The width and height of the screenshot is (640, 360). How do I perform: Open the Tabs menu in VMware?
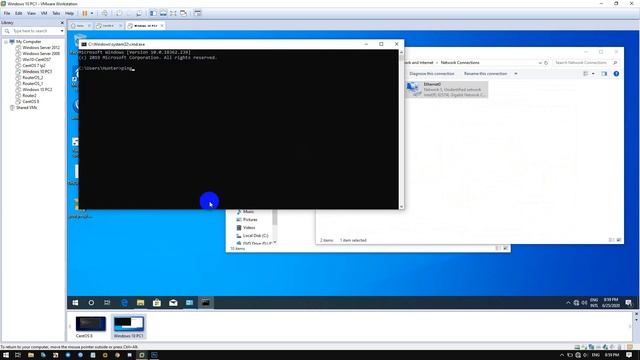coord(56,13)
